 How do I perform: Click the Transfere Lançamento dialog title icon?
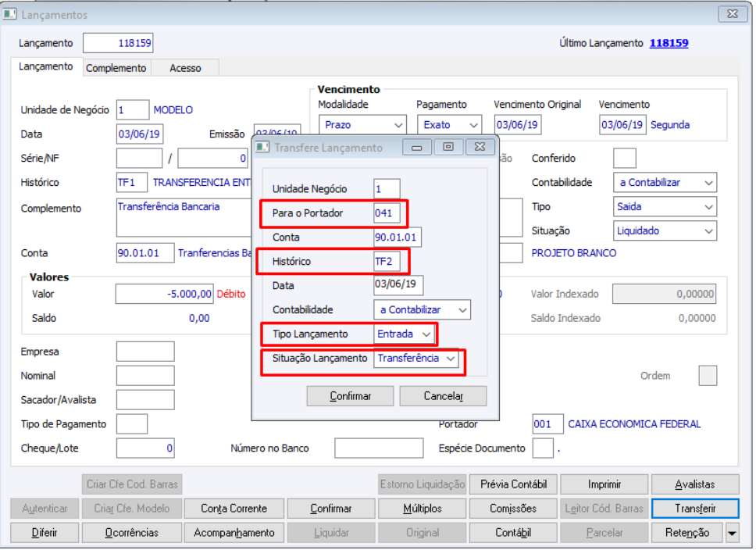coord(262,147)
